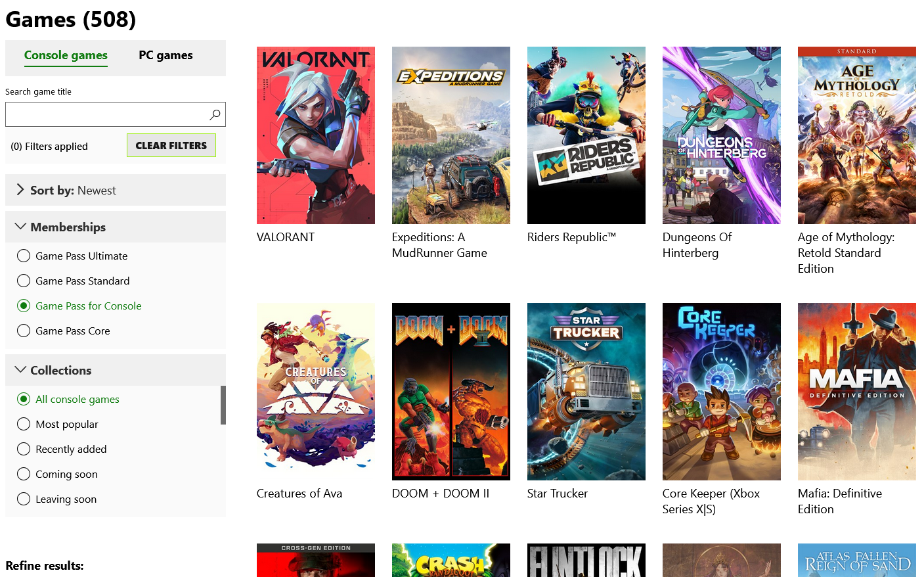Click Age of Mythology: Retold title
Image resolution: width=924 pixels, height=577 pixels.
(x=846, y=253)
